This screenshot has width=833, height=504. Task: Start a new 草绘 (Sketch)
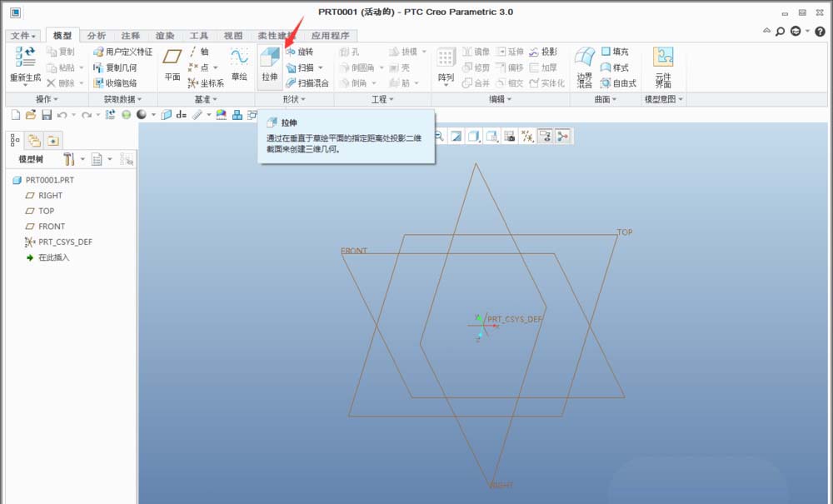click(239, 64)
